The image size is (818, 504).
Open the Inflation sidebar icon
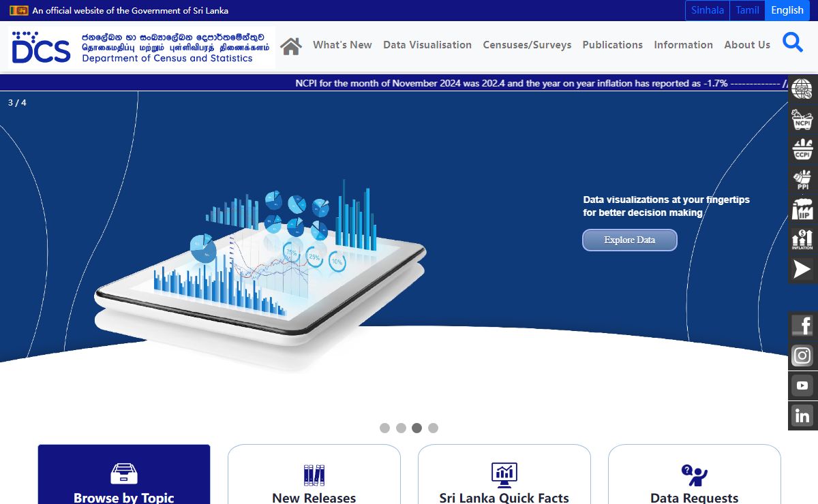pos(803,239)
